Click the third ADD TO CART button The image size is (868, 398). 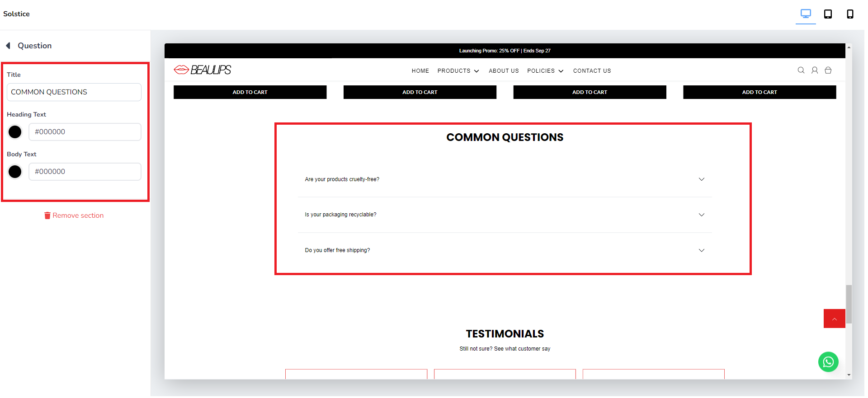click(x=590, y=92)
